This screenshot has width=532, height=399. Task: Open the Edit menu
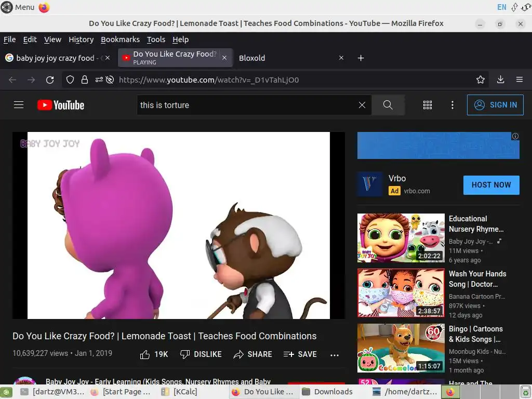(30, 39)
